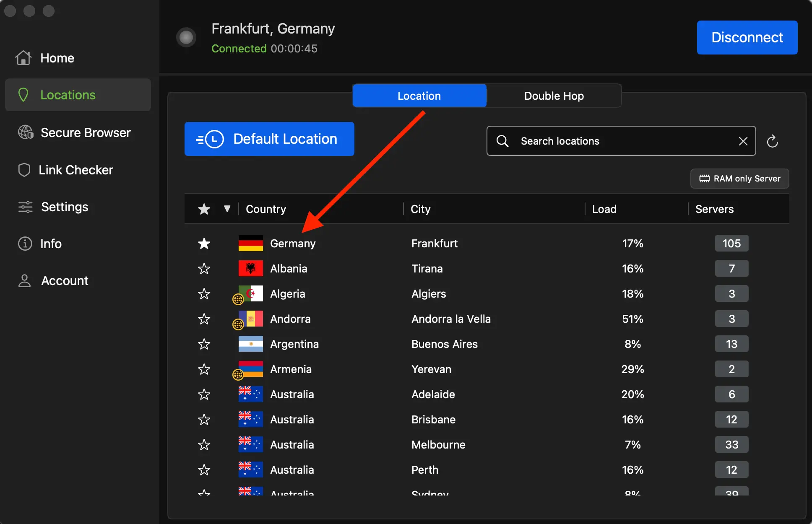
Task: Click the Info icon in sidebar
Action: click(x=24, y=244)
